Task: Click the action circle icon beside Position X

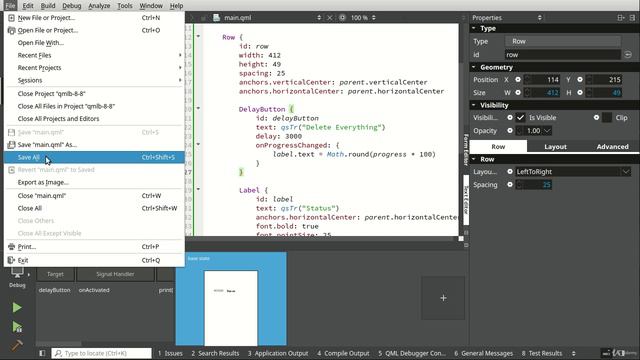Action: [518, 80]
